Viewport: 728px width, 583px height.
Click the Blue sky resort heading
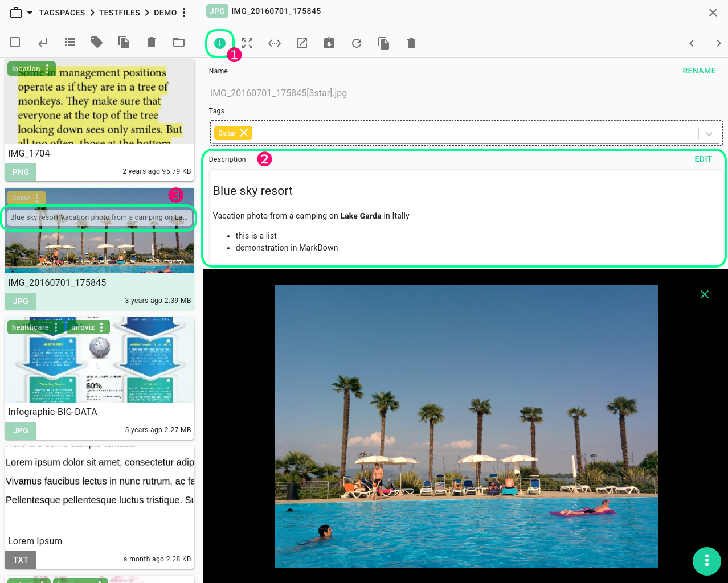click(253, 191)
